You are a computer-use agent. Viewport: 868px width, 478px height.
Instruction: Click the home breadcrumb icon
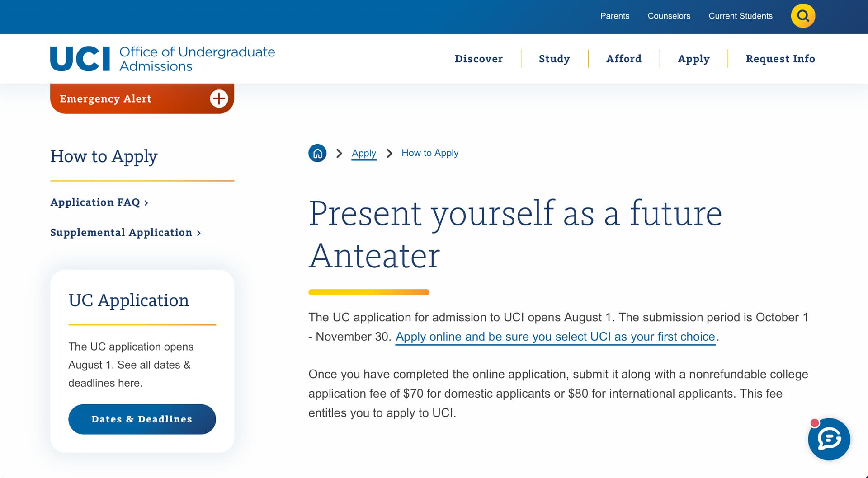pyautogui.click(x=317, y=153)
